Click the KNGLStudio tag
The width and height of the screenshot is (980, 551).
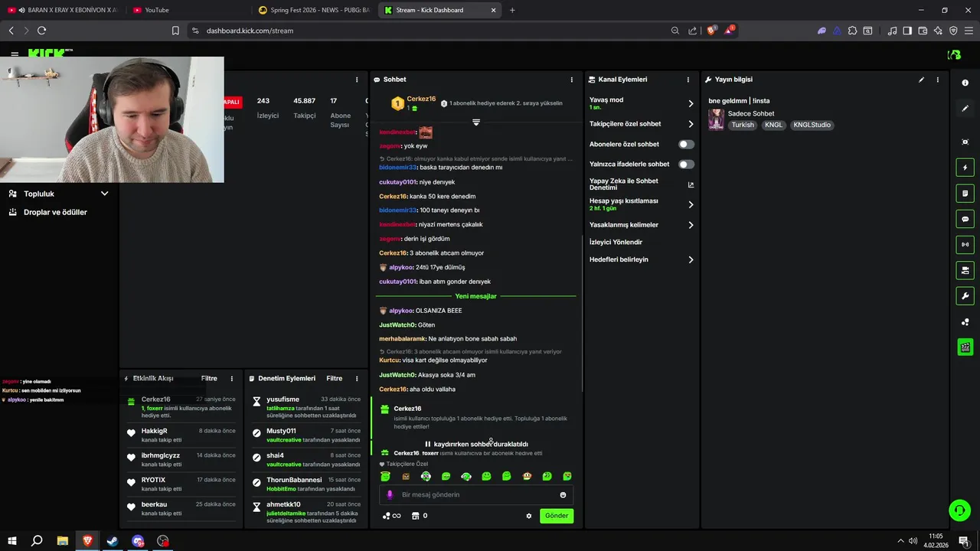[812, 125]
